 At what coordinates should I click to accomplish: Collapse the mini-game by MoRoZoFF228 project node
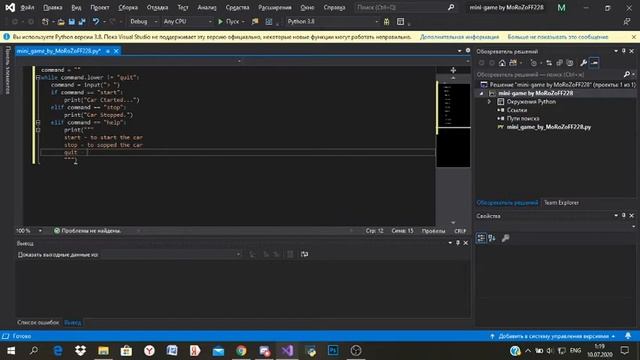pos(482,93)
